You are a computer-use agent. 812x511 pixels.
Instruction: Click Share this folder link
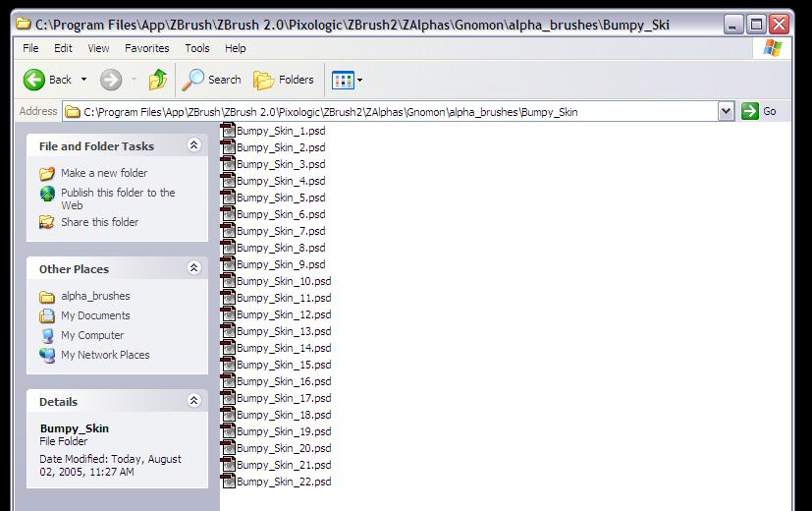point(99,222)
